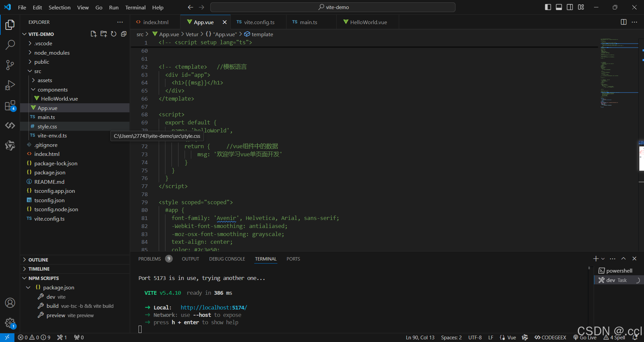
Task: Collapse the components folder
Action: point(75,90)
